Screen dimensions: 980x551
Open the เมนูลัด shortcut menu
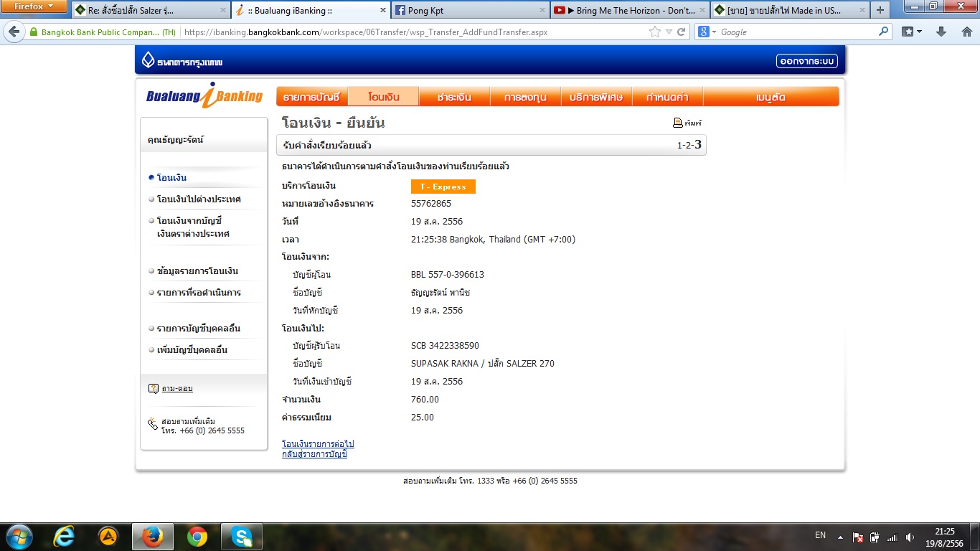coord(771,97)
